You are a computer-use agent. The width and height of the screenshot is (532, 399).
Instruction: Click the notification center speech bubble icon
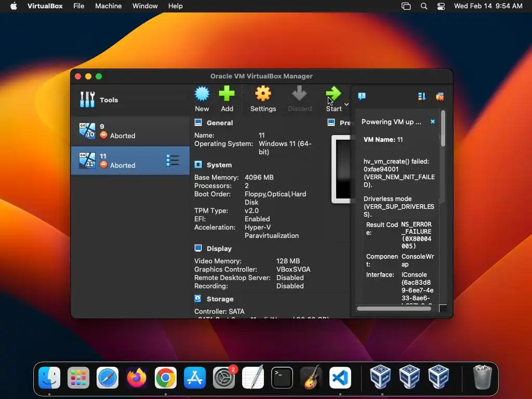(x=362, y=96)
